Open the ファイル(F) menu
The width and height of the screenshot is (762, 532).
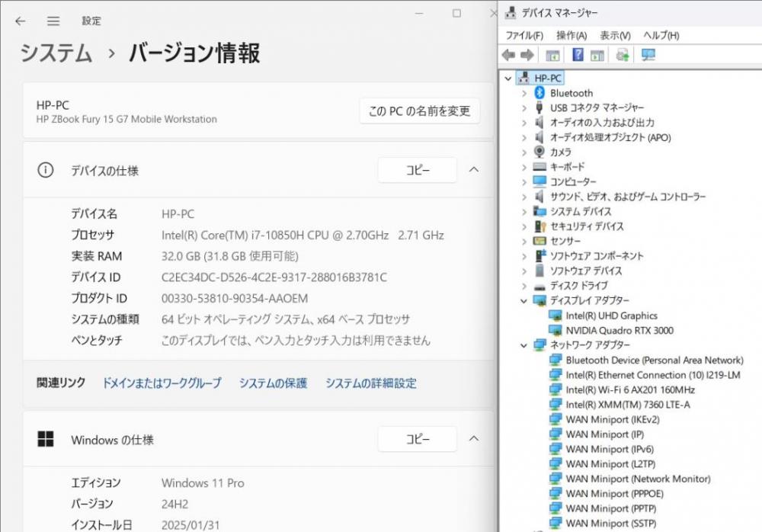pyautogui.click(x=524, y=36)
